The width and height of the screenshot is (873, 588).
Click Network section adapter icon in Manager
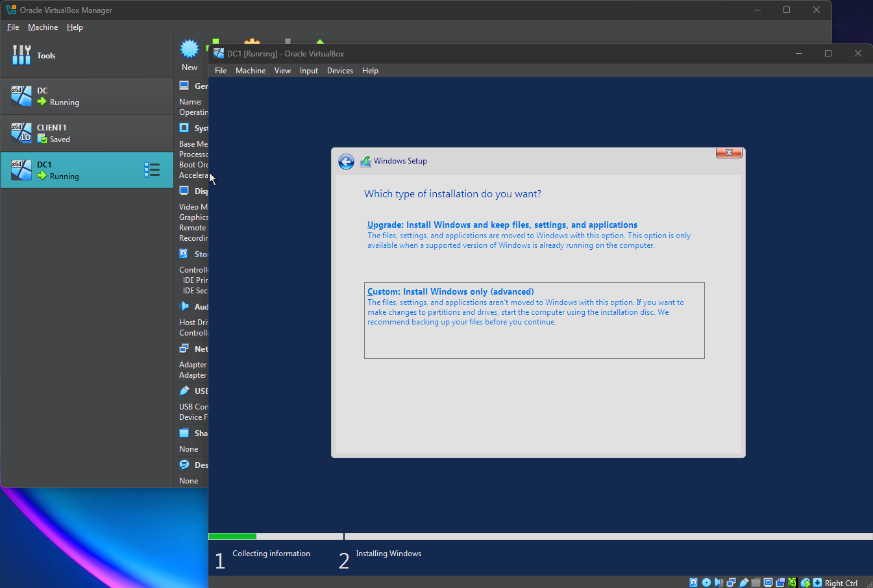(184, 349)
